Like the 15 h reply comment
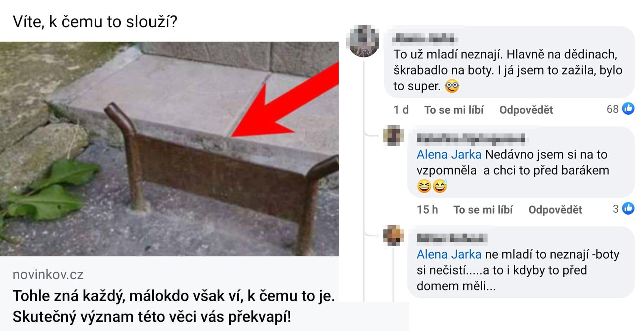Image resolution: width=644 pixels, height=331 pixels. point(483,210)
